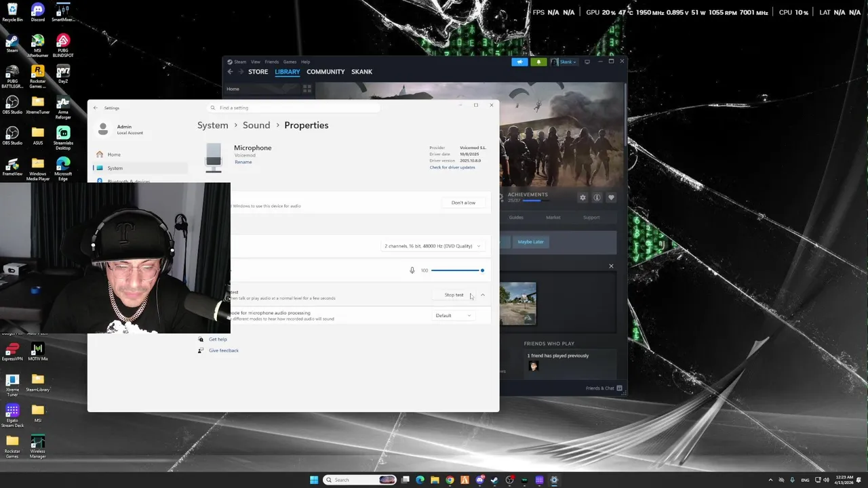The width and height of the screenshot is (868, 488).
Task: Open the ExpressVPN desktop shortcut
Action: [x=12, y=352]
